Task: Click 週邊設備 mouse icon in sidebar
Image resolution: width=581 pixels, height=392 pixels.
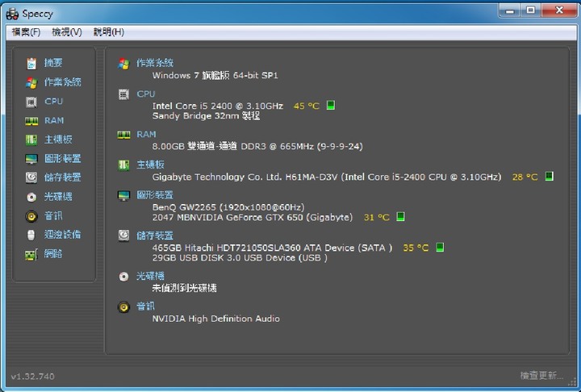Action: pyautogui.click(x=31, y=235)
